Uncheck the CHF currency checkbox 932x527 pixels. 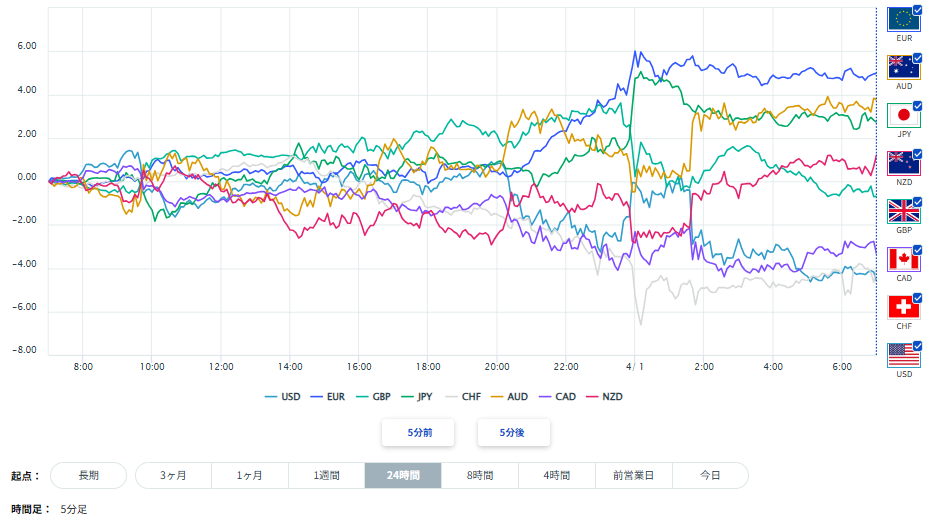(x=918, y=298)
